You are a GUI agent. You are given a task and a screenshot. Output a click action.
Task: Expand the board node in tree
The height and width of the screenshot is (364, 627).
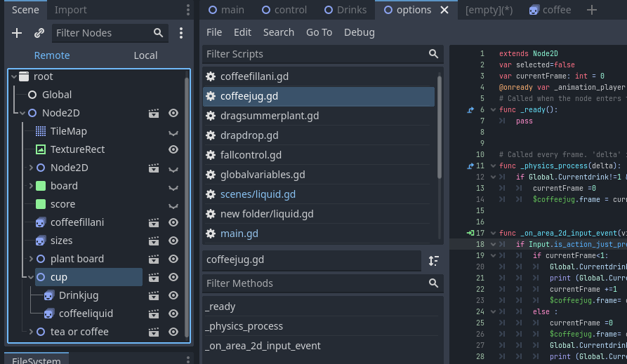coord(31,186)
